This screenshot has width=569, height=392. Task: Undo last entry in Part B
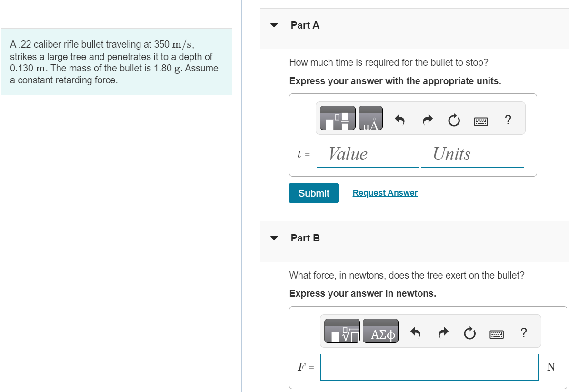pos(416,332)
